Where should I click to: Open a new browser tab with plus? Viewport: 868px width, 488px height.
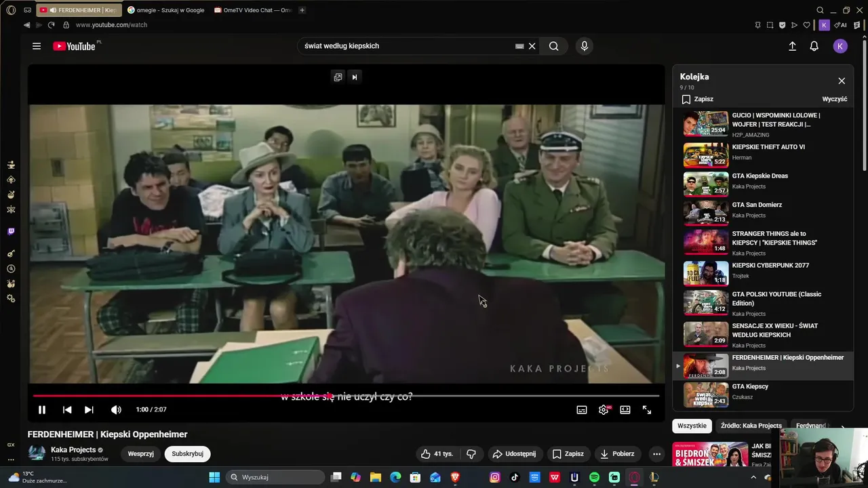(302, 10)
